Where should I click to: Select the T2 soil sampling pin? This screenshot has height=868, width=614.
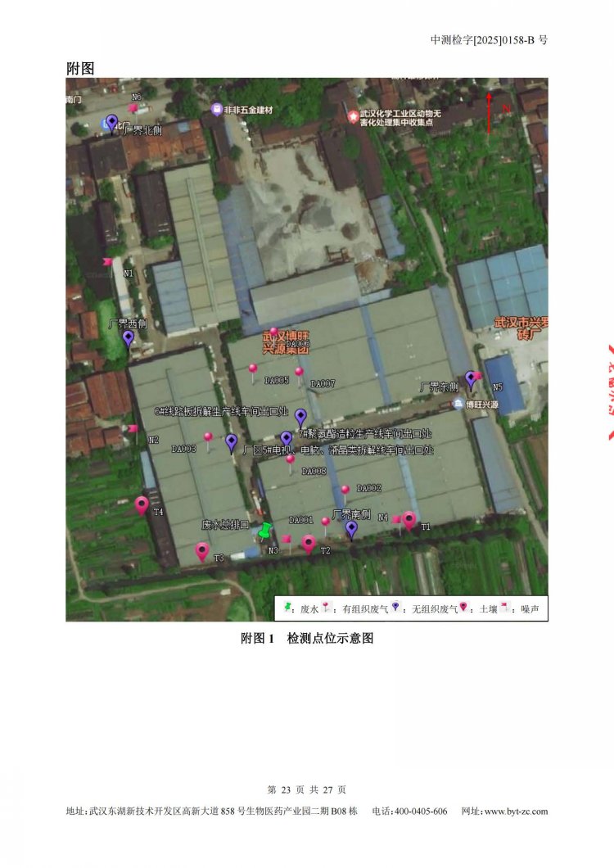point(309,542)
